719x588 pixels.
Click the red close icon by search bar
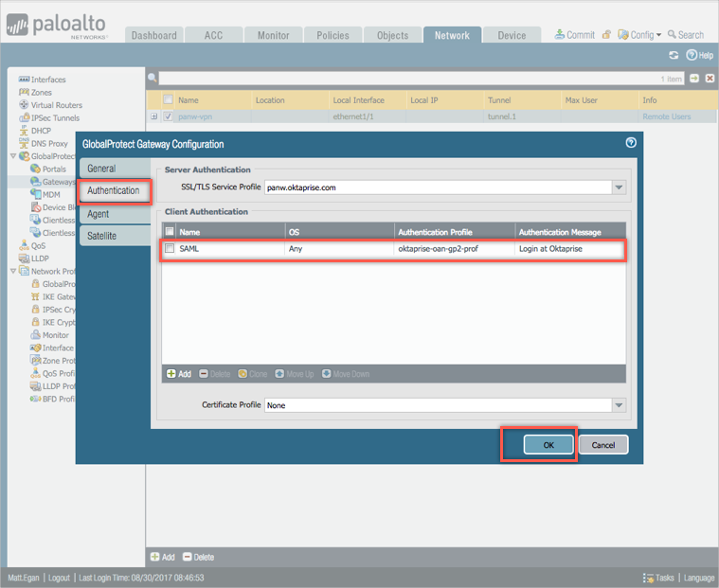point(710,79)
